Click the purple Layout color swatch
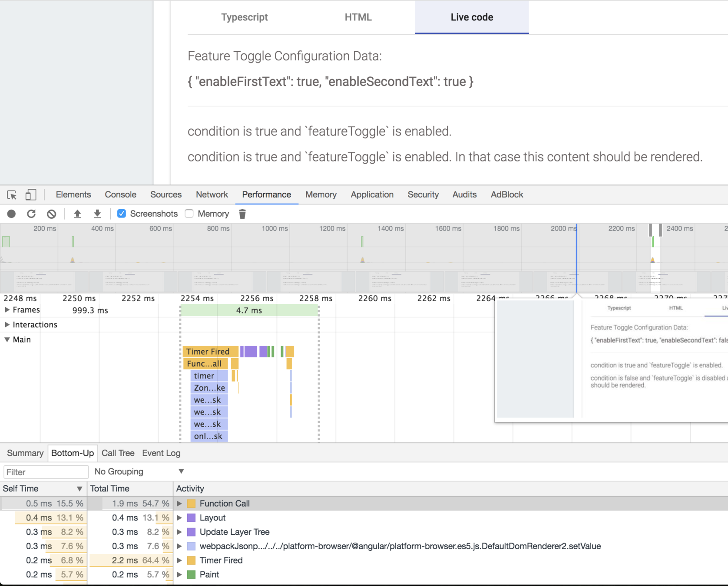The image size is (728, 586). (191, 518)
